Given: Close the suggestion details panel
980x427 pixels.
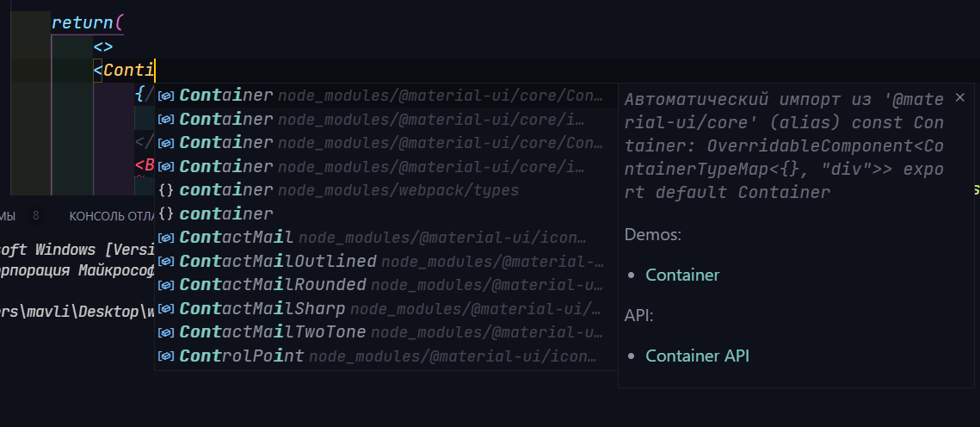Looking at the screenshot, I should [x=960, y=97].
